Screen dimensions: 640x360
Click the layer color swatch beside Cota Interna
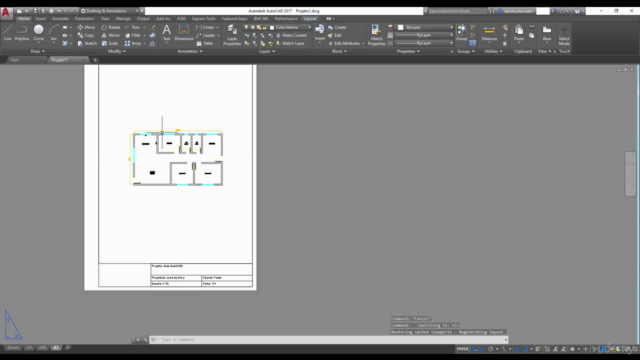tap(272, 27)
